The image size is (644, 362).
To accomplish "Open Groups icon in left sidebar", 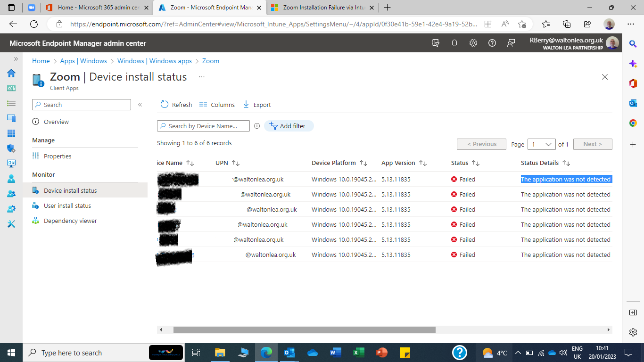I will pos(11,194).
